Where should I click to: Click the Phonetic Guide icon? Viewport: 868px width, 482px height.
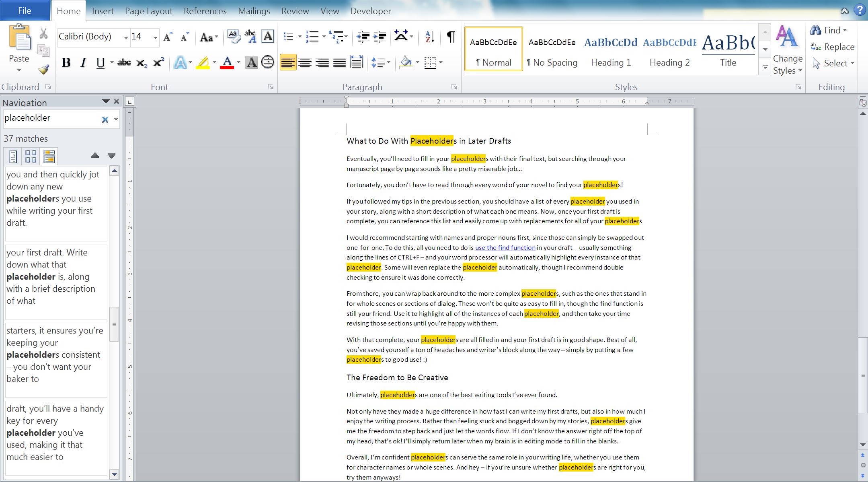point(250,36)
